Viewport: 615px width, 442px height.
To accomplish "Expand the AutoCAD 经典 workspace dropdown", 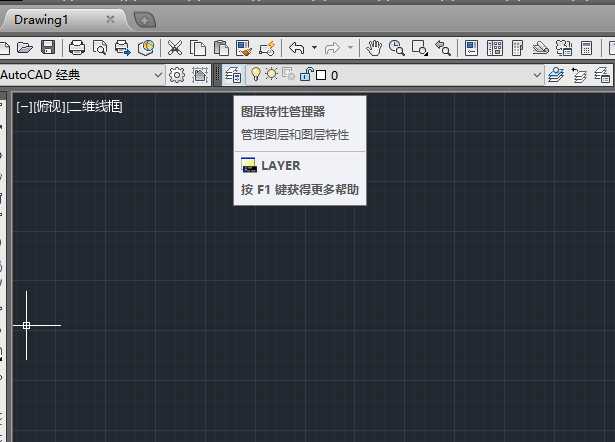I will pos(158,75).
